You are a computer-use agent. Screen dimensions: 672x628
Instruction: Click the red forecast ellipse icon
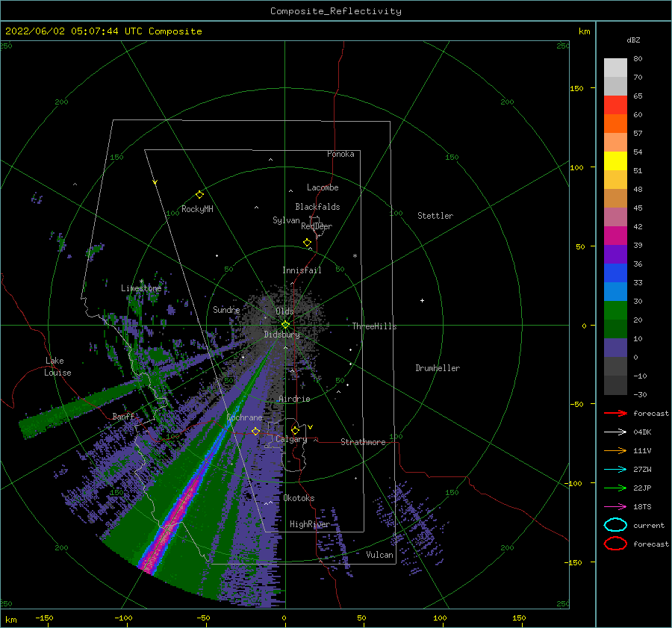tap(615, 544)
